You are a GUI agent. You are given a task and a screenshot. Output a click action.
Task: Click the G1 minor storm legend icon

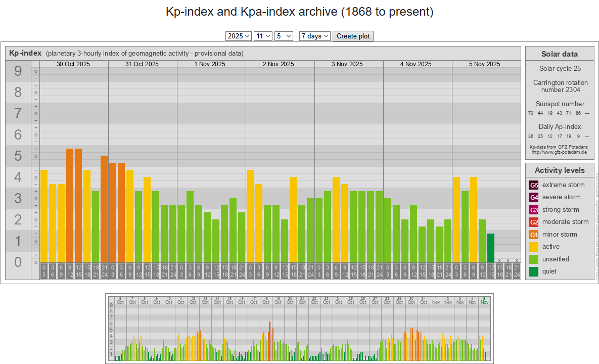point(534,235)
